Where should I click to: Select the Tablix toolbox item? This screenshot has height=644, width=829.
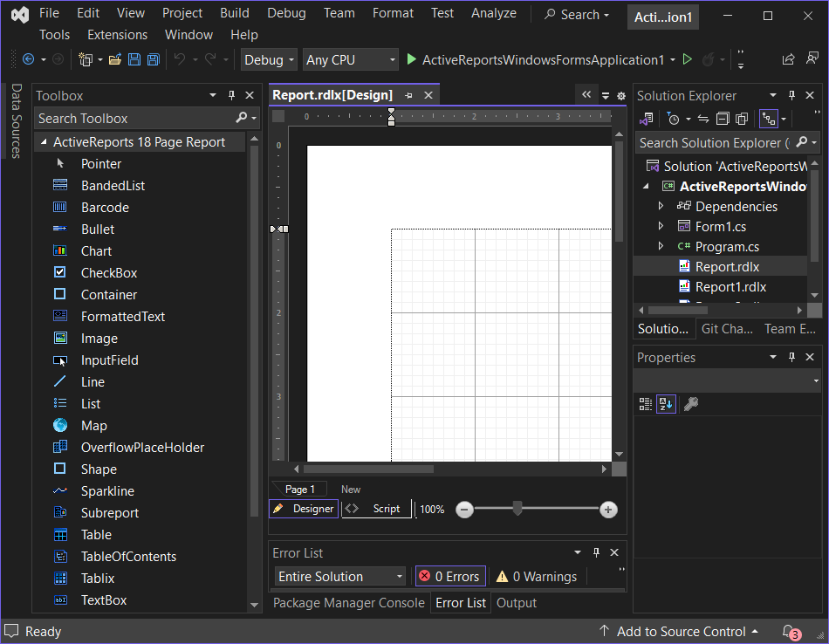(97, 578)
